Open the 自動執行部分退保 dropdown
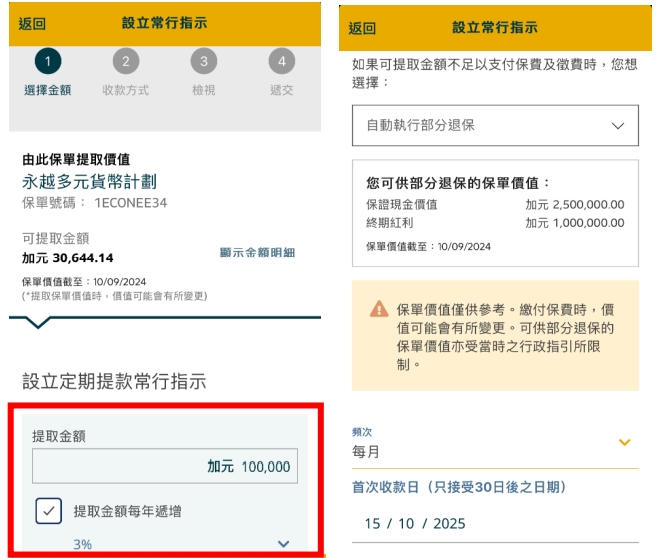The width and height of the screenshot is (657, 558). 495,126
